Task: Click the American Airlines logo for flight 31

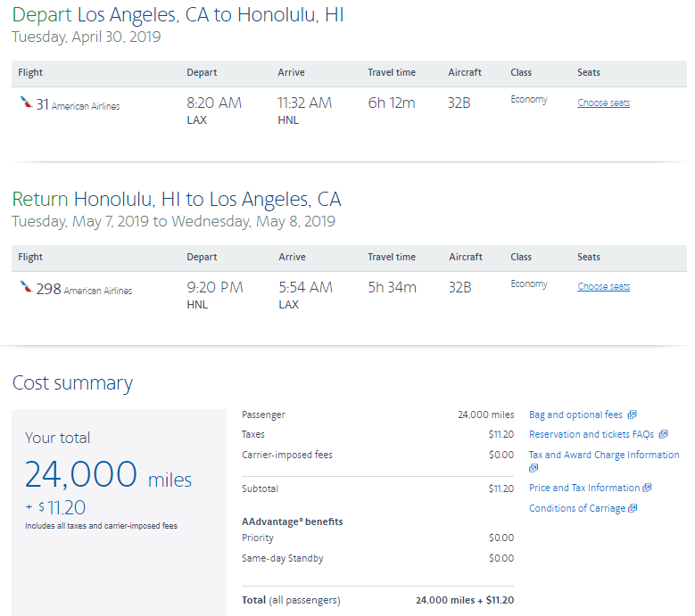Action: click(26, 103)
